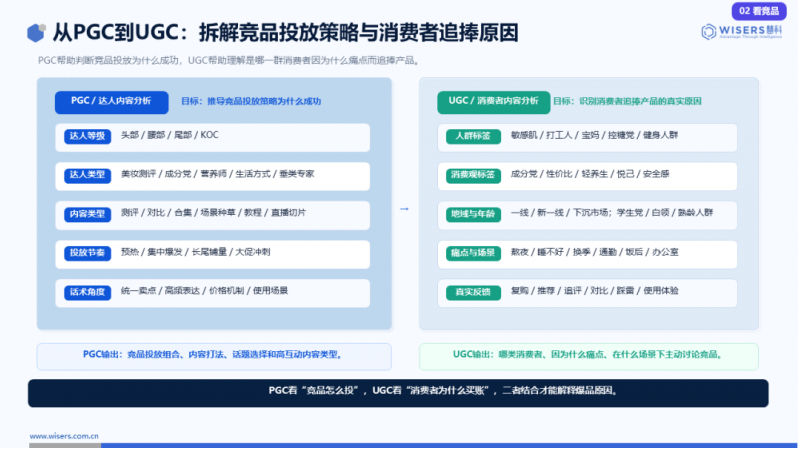Select the 'UGC / 消费者内容分析' header
Screen dimensions: 800x451
pos(493,102)
